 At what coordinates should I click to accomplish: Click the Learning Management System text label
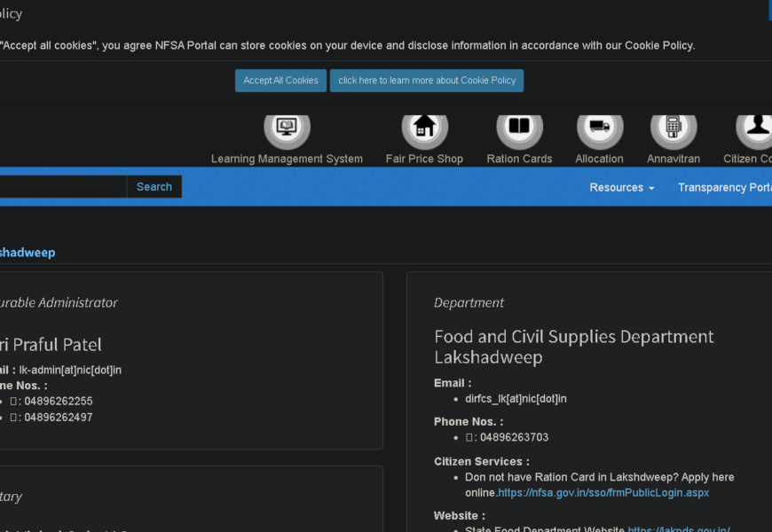[287, 159]
